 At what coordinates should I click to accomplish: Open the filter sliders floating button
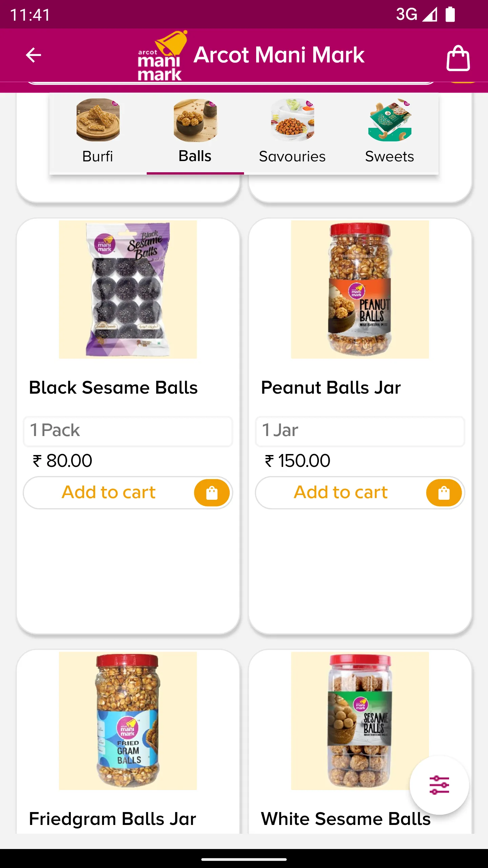coord(439,785)
